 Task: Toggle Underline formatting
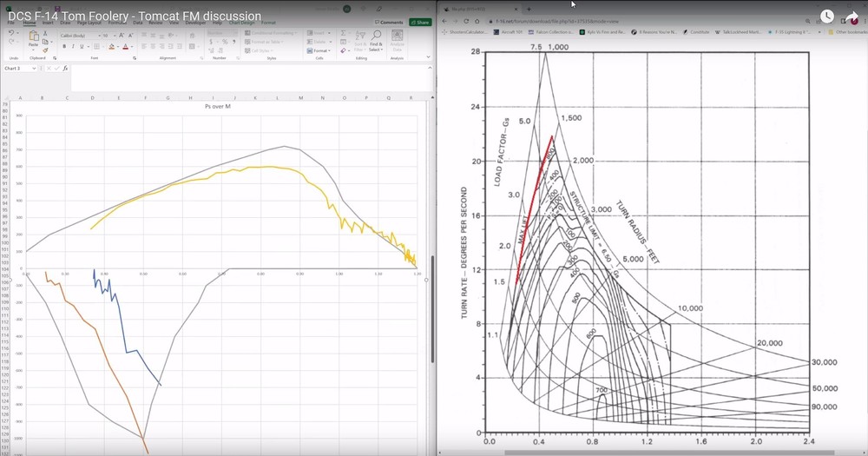pyautogui.click(x=82, y=47)
